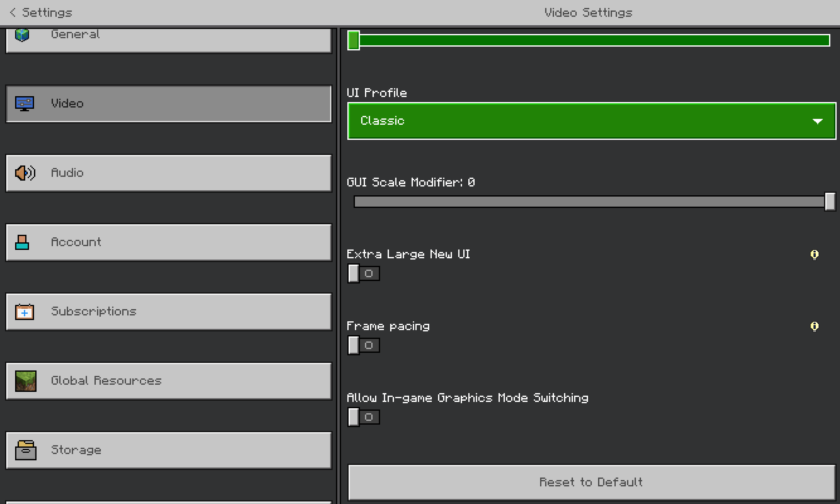Click the info bulb beside Extra Large New UI

tap(814, 255)
